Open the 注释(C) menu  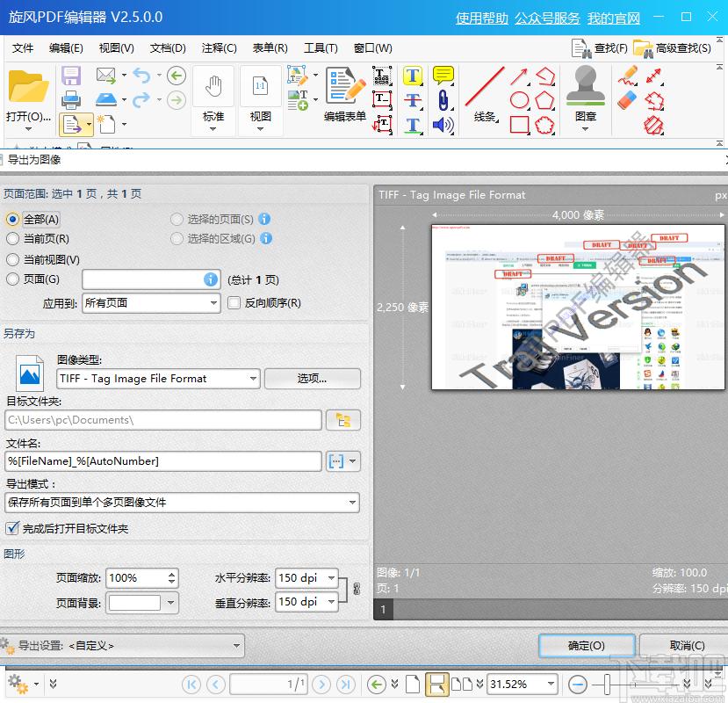[220, 47]
